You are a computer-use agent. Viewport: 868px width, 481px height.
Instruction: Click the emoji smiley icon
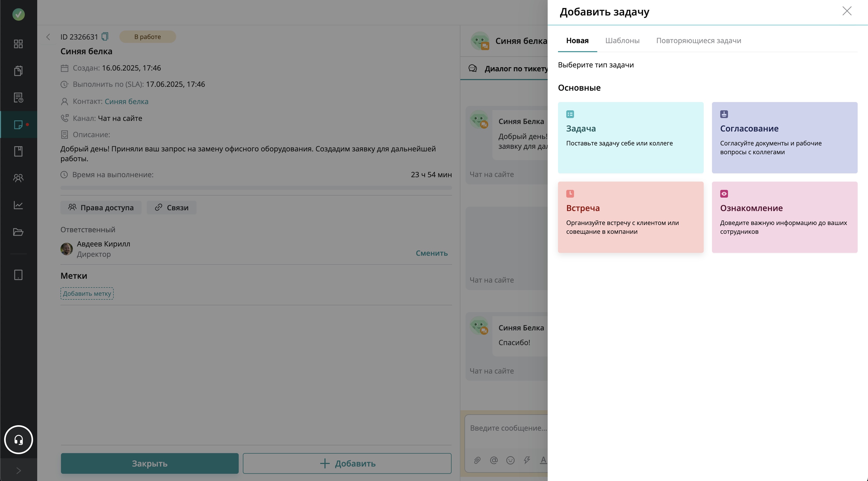510,460
